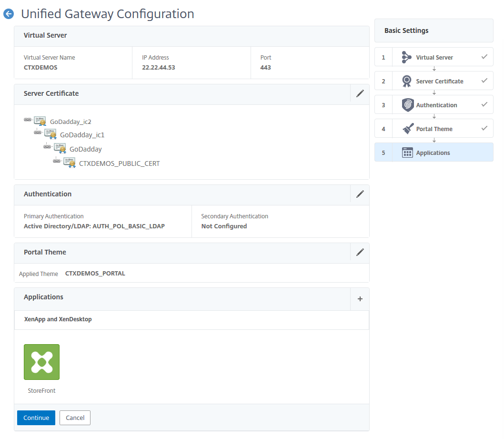504x439 pixels.
Task: Click the back arrow beside Unified Gateway Configuration
Action: 9,14
